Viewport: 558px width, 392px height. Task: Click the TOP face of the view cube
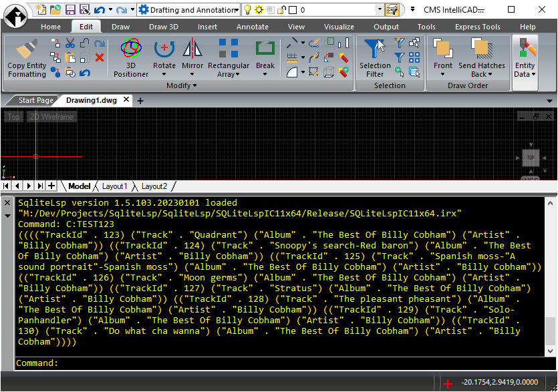531,158
